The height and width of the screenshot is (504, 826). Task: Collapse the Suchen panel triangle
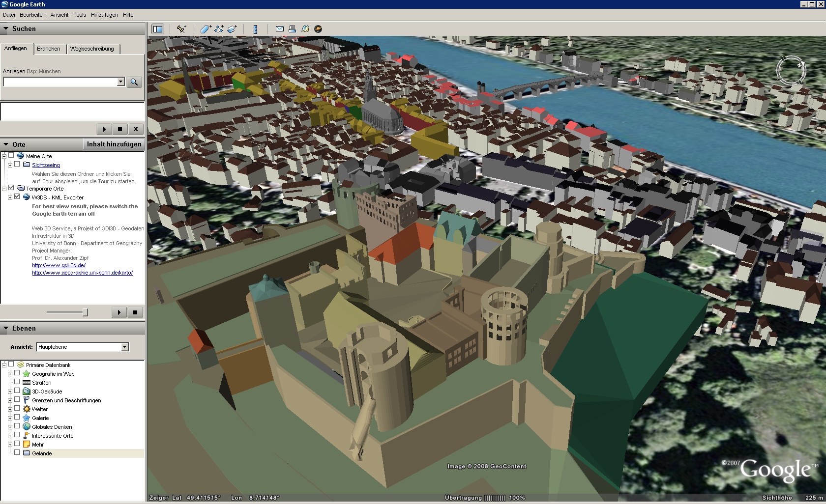(6, 28)
